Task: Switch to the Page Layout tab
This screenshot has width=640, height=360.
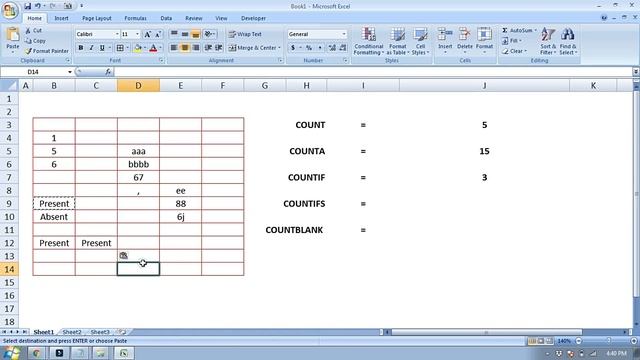Action: pyautogui.click(x=97, y=18)
